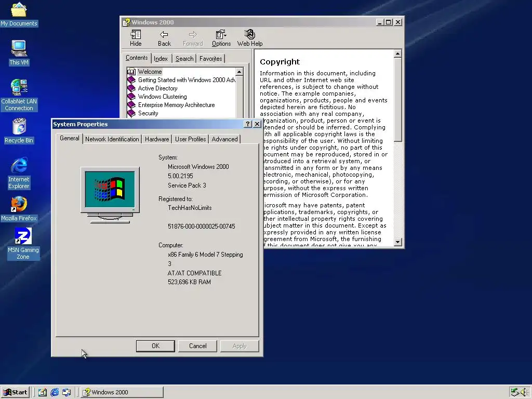Click the 'AT/AT COMPATIBLE' text
This screenshot has width=532, height=399.
pyautogui.click(x=194, y=273)
